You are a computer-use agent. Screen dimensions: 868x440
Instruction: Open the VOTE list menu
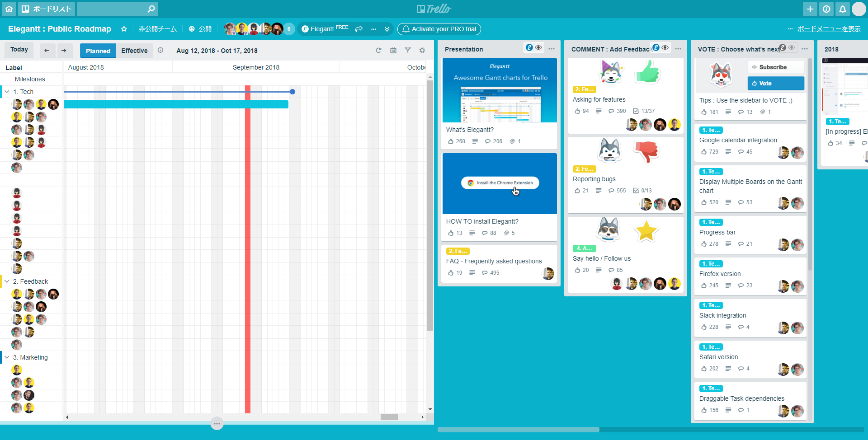tap(805, 49)
